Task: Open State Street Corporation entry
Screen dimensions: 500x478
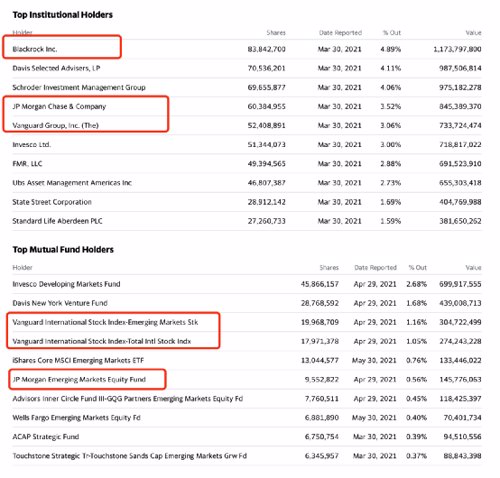Action: [52, 202]
